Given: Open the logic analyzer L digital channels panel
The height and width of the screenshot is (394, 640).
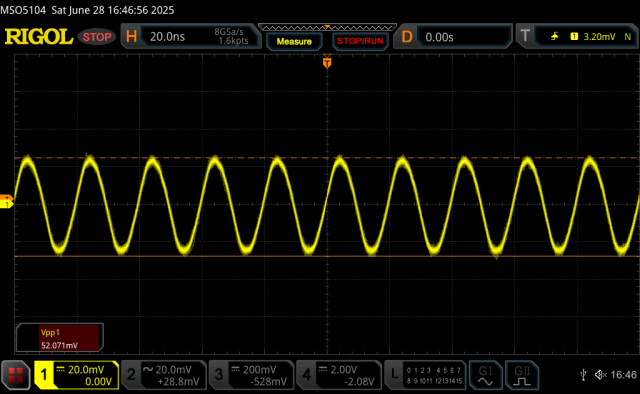Looking at the screenshot, I should 424,375.
